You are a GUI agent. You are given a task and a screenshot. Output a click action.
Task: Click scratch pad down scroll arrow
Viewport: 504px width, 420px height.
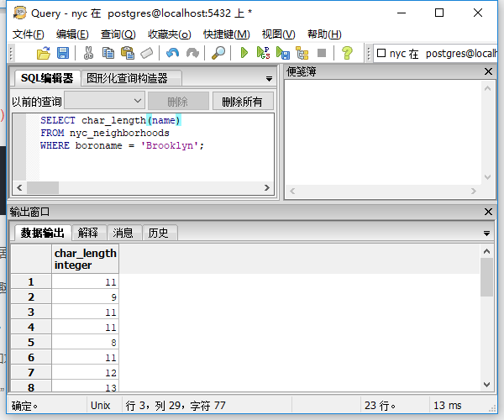click(487, 177)
